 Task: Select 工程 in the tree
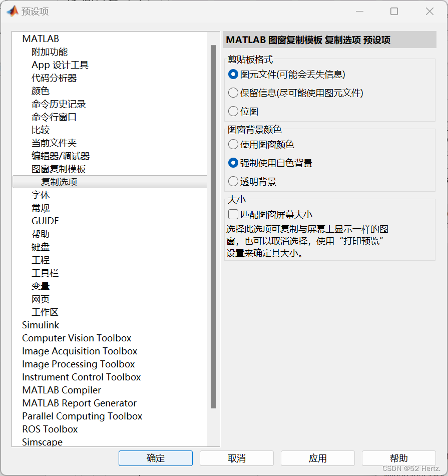41,260
